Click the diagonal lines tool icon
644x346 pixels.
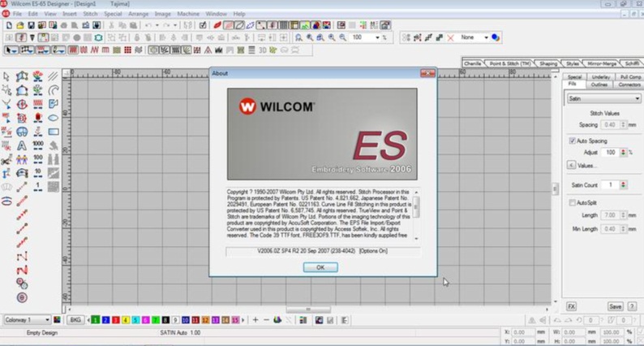[53, 76]
